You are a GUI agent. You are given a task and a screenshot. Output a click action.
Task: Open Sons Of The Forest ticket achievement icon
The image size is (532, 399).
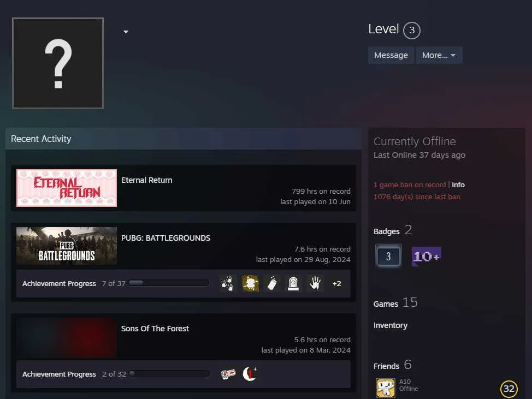pyautogui.click(x=228, y=374)
